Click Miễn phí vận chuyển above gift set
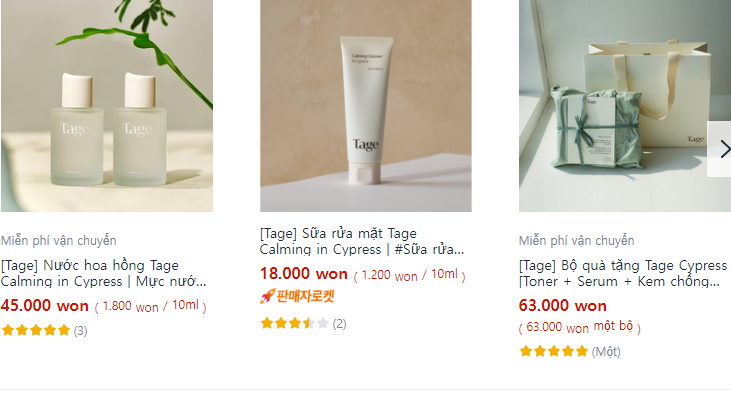Viewport: 731px width, 415px height. [577, 241]
